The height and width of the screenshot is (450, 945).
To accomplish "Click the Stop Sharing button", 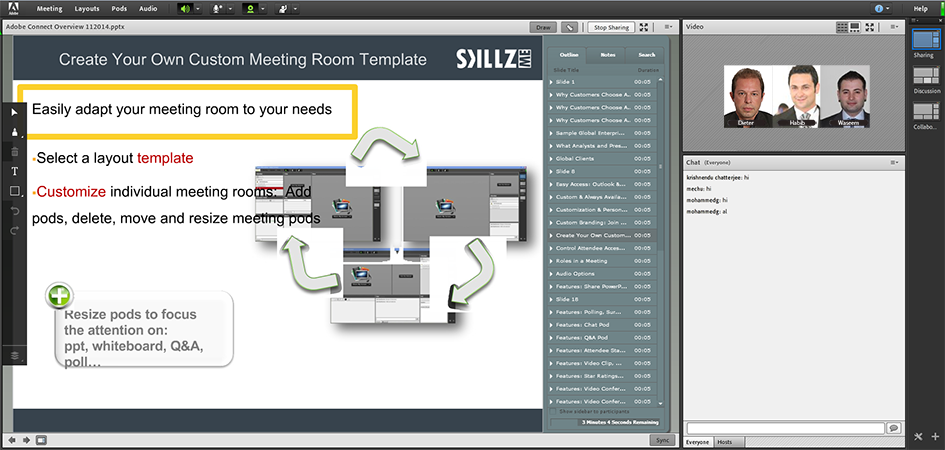I will click(x=611, y=27).
